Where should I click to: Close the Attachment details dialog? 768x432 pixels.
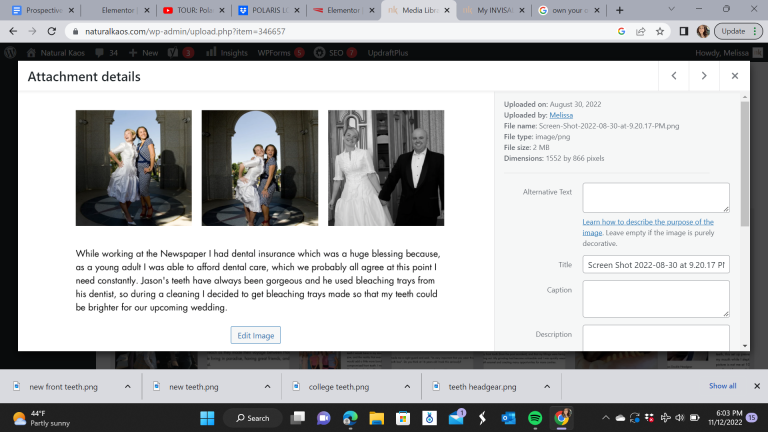tap(735, 76)
